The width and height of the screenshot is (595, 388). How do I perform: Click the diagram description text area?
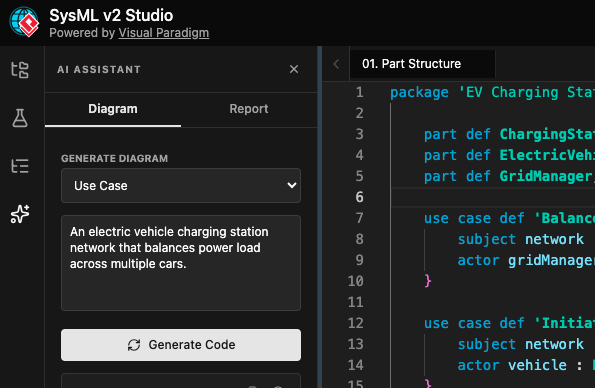pyautogui.click(x=181, y=263)
